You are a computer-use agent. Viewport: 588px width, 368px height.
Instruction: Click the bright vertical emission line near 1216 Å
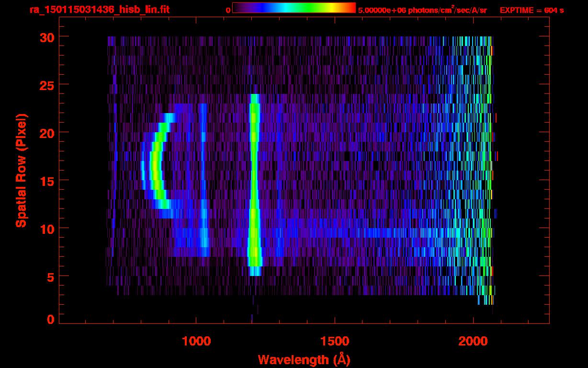pyautogui.click(x=254, y=185)
